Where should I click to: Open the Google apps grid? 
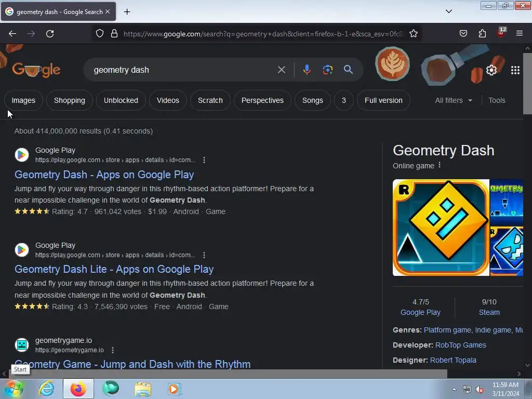click(x=515, y=70)
